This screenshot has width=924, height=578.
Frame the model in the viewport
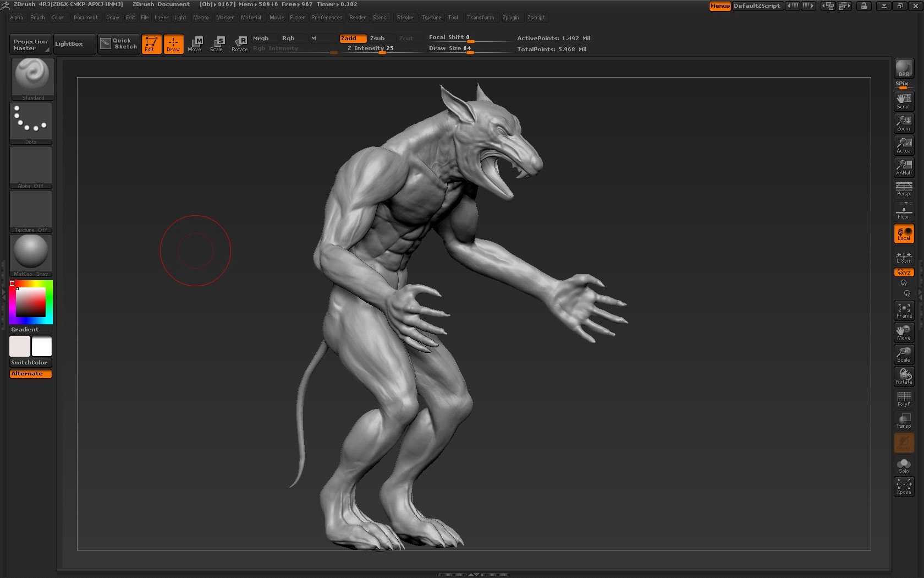(903, 310)
